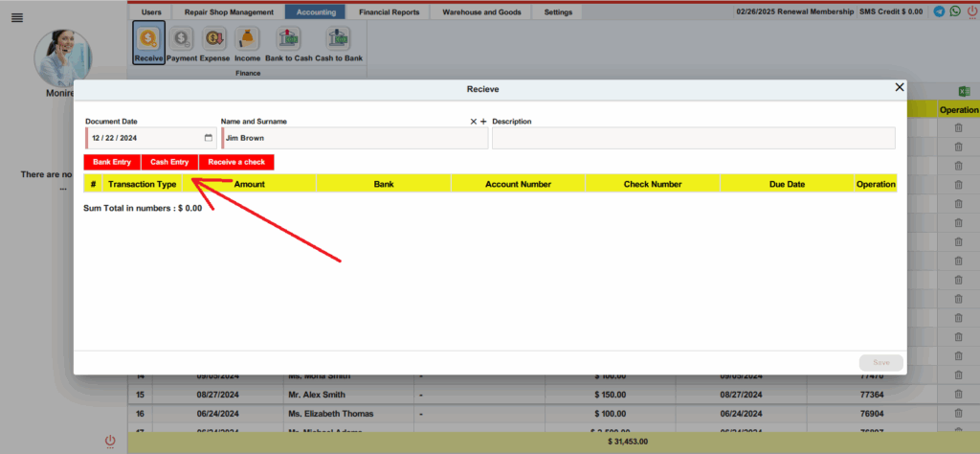Click the Description input field
The width and height of the screenshot is (980, 454).
pyautogui.click(x=694, y=138)
